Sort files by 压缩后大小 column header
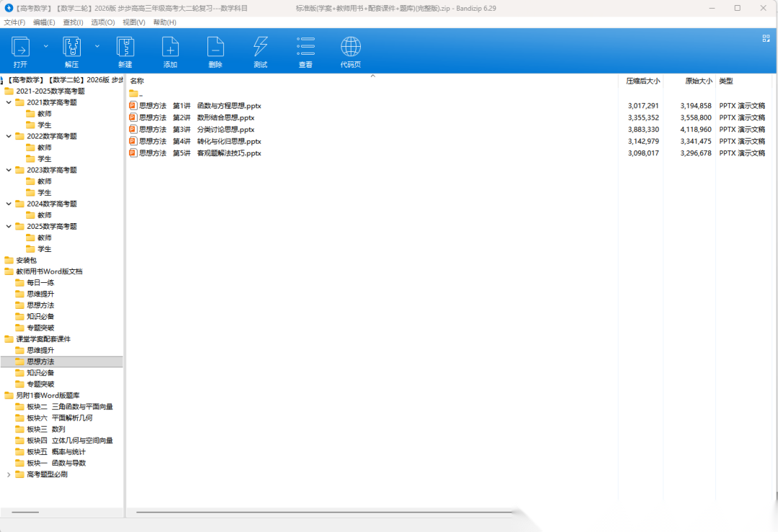The width and height of the screenshot is (778, 532). (x=642, y=81)
